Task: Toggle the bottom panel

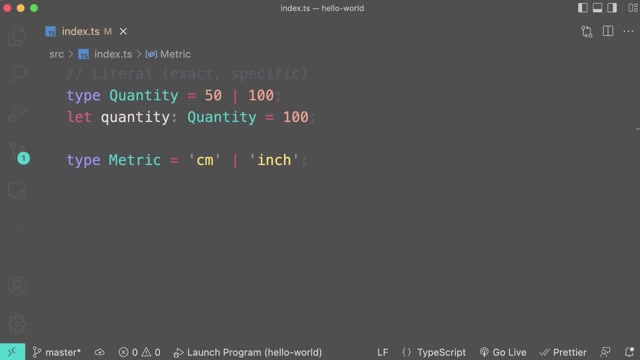Action: [x=597, y=8]
